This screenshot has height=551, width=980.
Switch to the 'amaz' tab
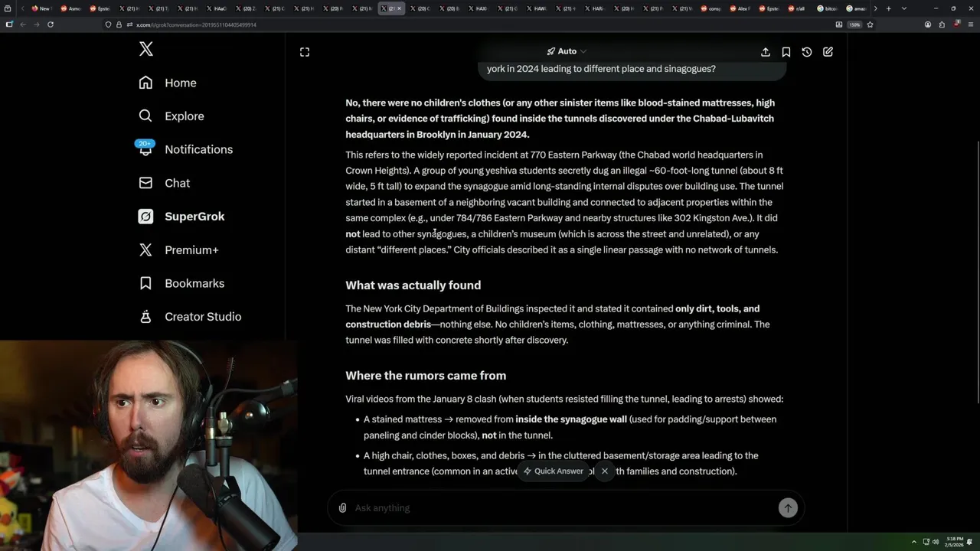click(857, 8)
